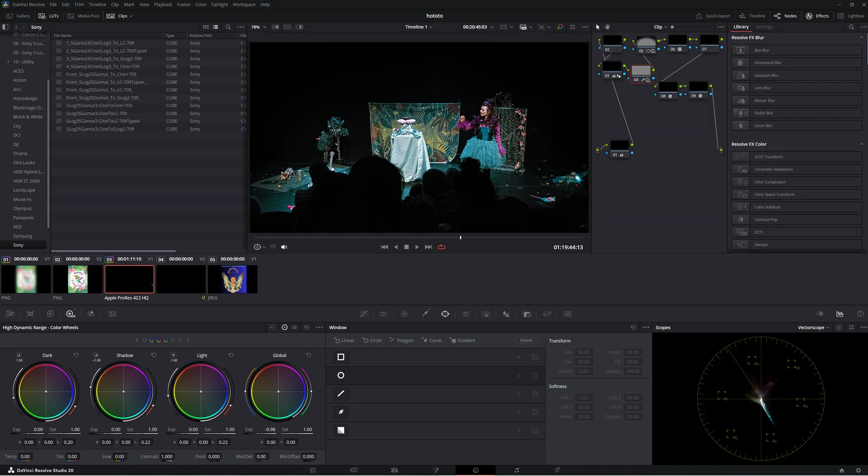Switch to the Fusion page icon

[x=435, y=470]
